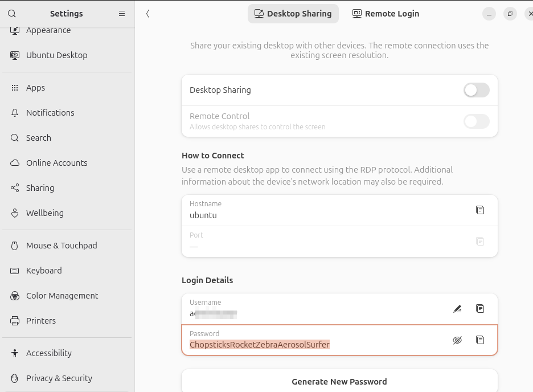This screenshot has width=533, height=392.
Task: Copy the hostname to clipboard
Action: [480, 210]
